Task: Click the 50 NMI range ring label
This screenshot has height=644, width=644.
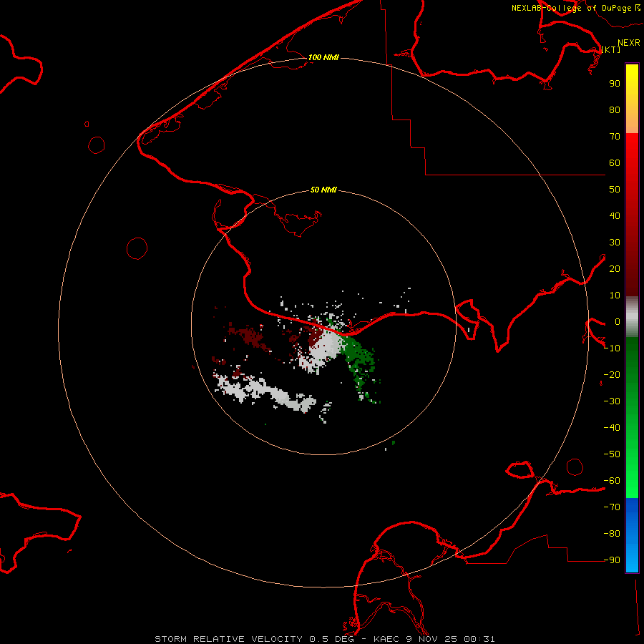Action: pos(323,190)
